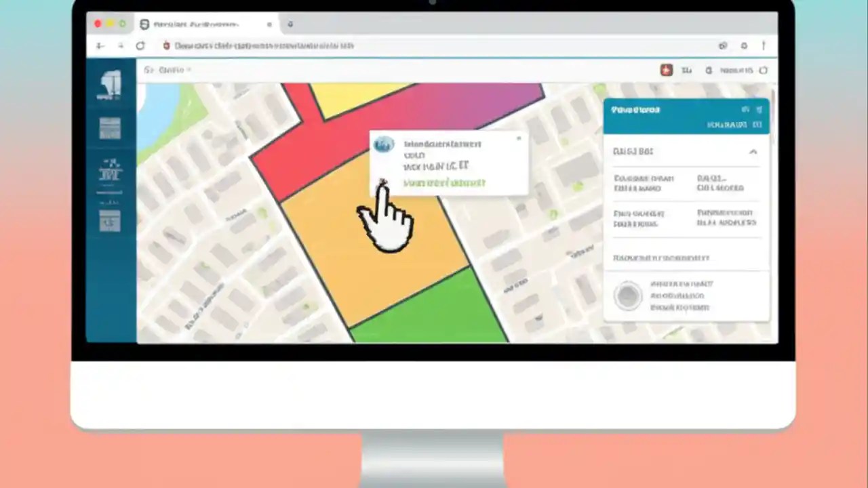Image resolution: width=868 pixels, height=488 pixels.
Task: Open the bottom calendar icon in the sidebar
Action: (x=110, y=220)
